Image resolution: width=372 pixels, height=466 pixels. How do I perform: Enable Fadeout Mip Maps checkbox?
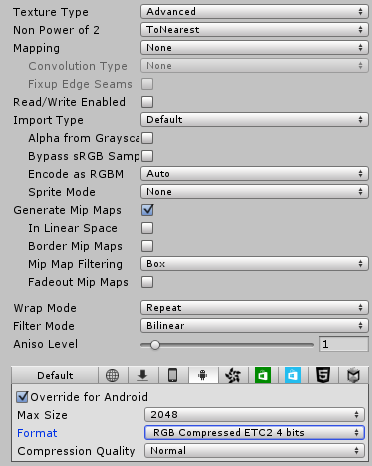coord(147,282)
